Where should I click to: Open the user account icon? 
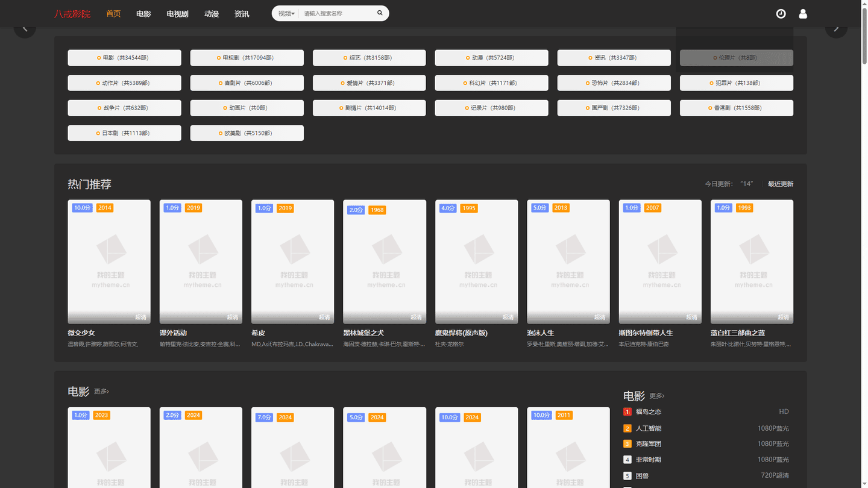click(803, 13)
